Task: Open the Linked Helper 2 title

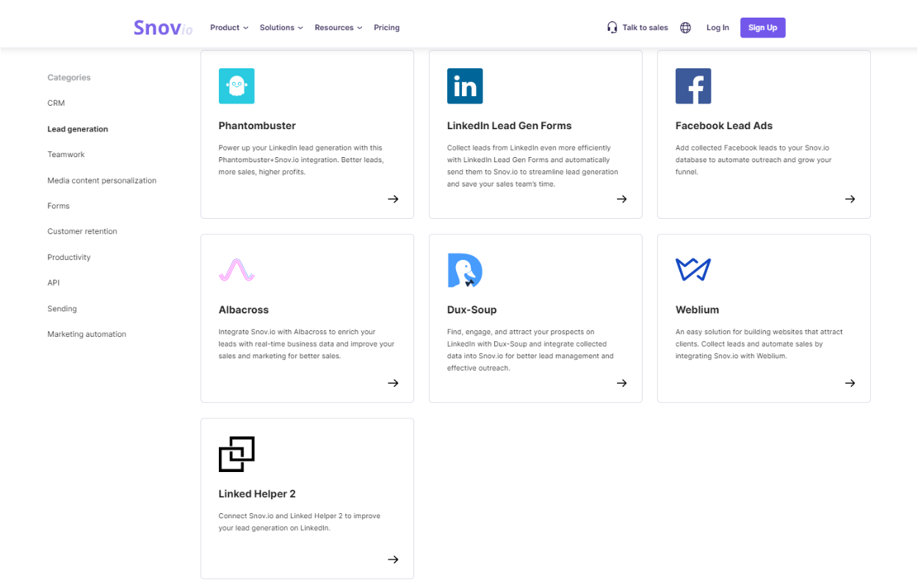Action: click(x=257, y=494)
